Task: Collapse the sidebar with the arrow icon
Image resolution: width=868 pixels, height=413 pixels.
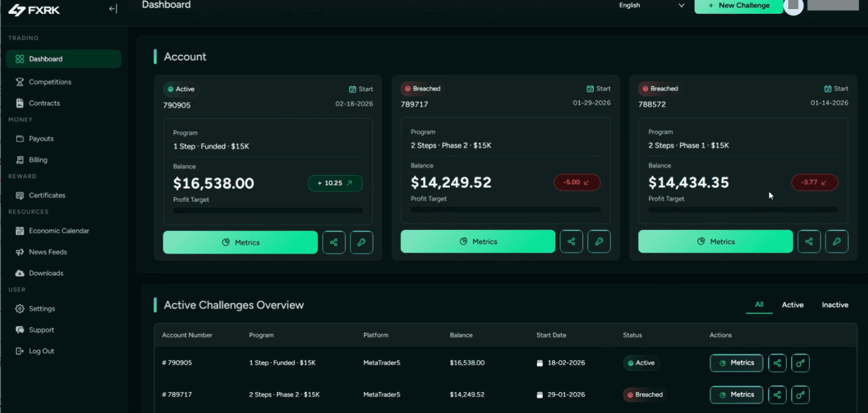Action: [113, 9]
